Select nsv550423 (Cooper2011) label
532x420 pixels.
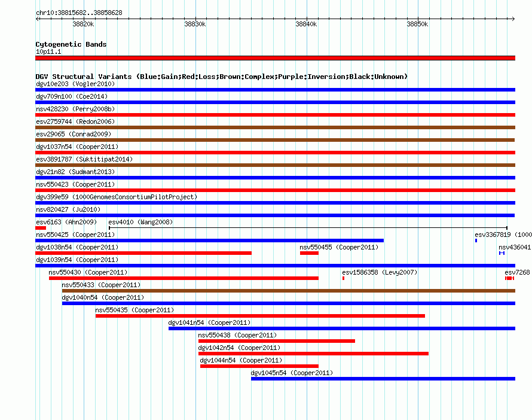[x=75, y=184]
